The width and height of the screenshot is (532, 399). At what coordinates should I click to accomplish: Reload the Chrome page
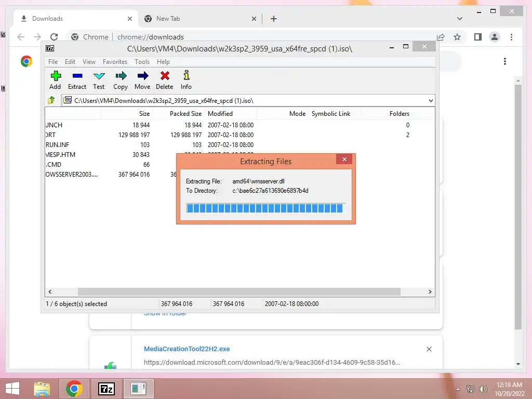click(54, 37)
